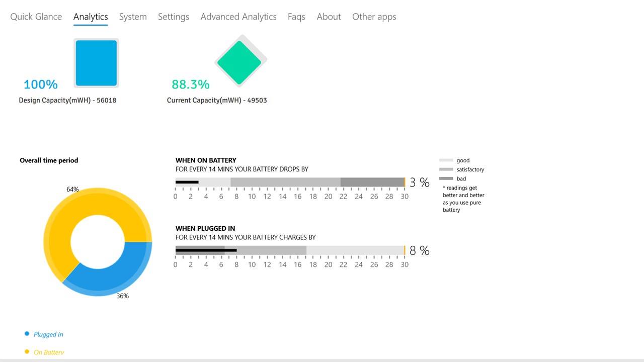Click the 'bad' legend color swatch
This screenshot has height=362, width=644.
446,178
